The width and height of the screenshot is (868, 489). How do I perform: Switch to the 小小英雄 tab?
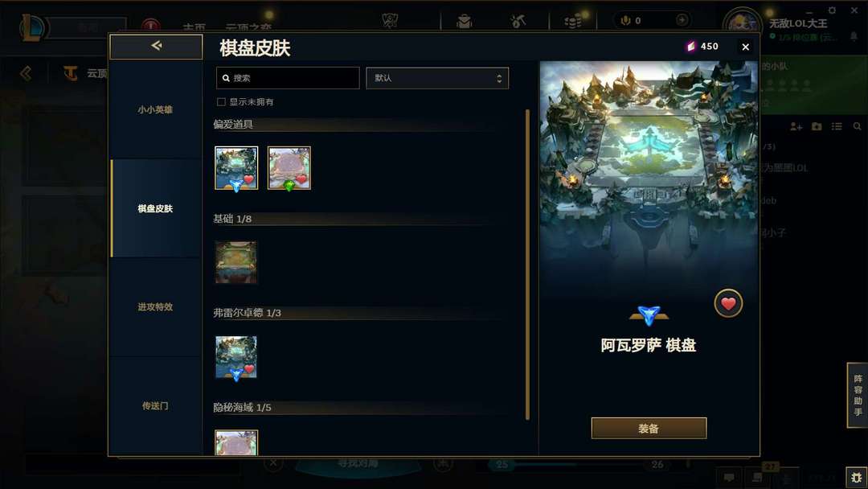(156, 109)
